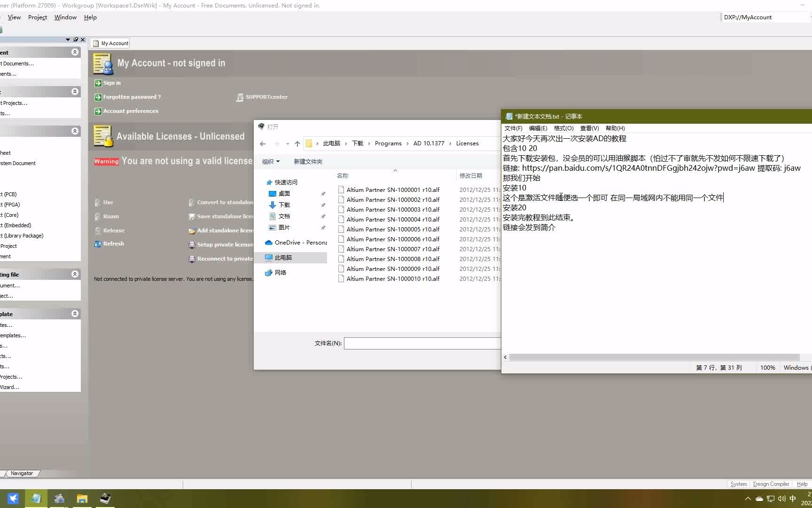Click Notepad scrollbar left arrow

point(505,357)
